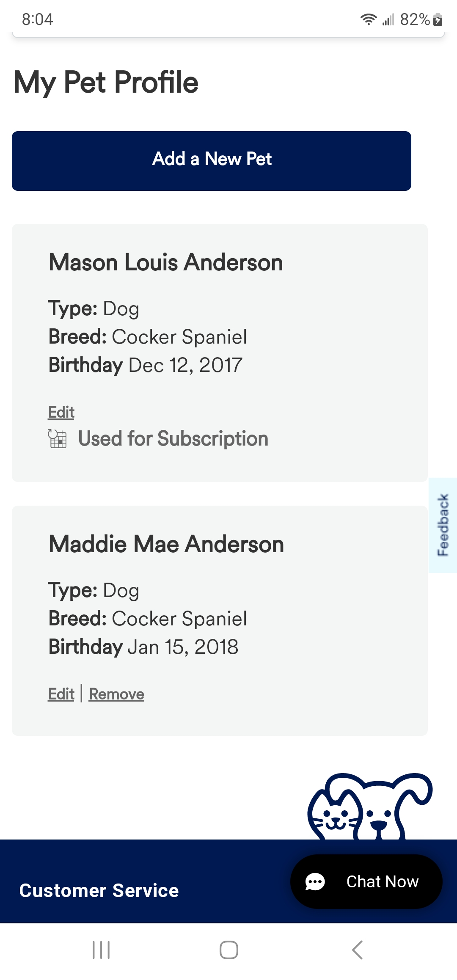Select the Maddie Mae Anderson name heading
The height and width of the screenshot is (980, 457).
tap(166, 544)
